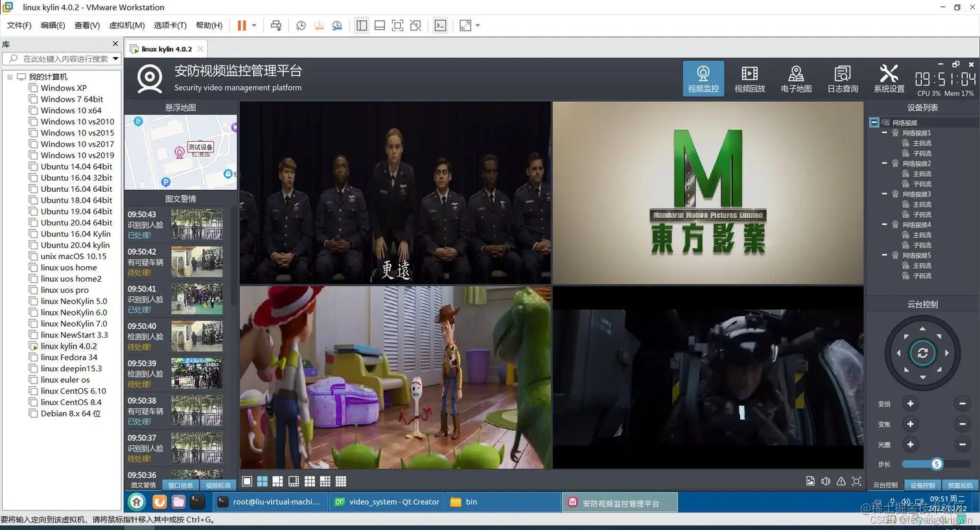Check the linux uos pro checkbox

pyautogui.click(x=33, y=290)
